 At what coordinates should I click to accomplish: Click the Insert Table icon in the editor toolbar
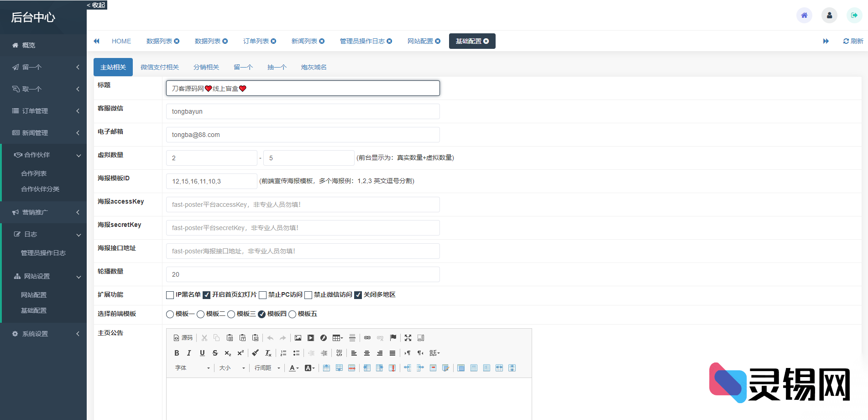click(336, 338)
